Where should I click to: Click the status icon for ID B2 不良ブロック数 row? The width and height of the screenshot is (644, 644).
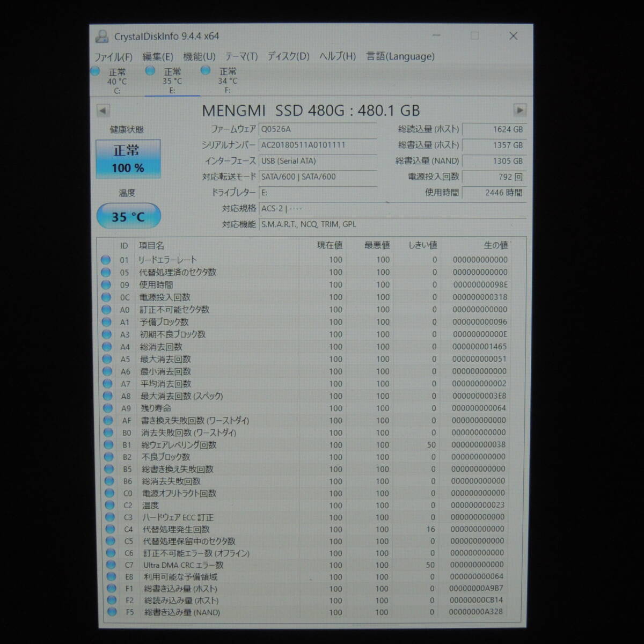pyautogui.click(x=109, y=457)
